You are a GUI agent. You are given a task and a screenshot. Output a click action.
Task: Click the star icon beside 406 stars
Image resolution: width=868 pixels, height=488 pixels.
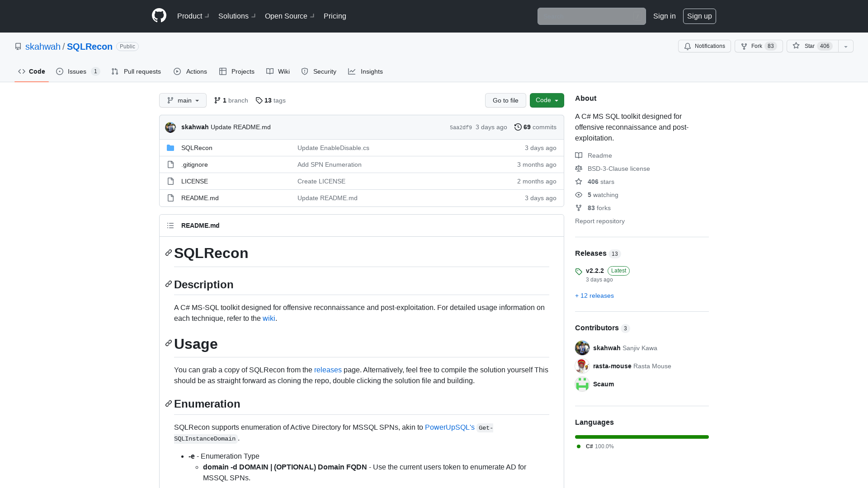579,182
